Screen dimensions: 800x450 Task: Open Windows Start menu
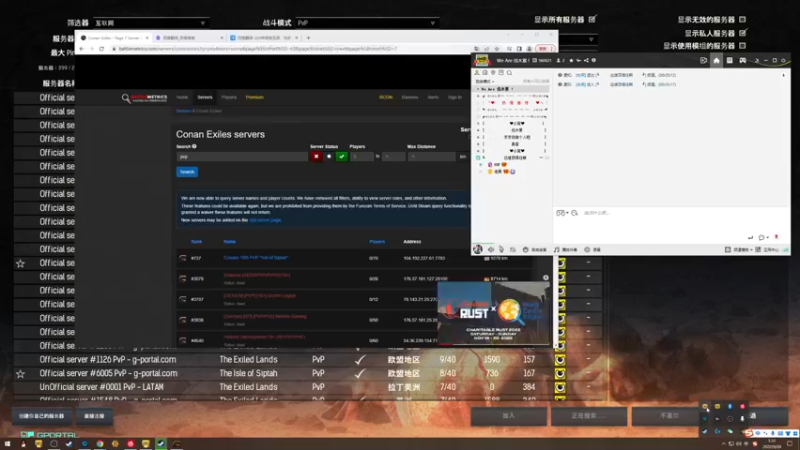[x=8, y=444]
